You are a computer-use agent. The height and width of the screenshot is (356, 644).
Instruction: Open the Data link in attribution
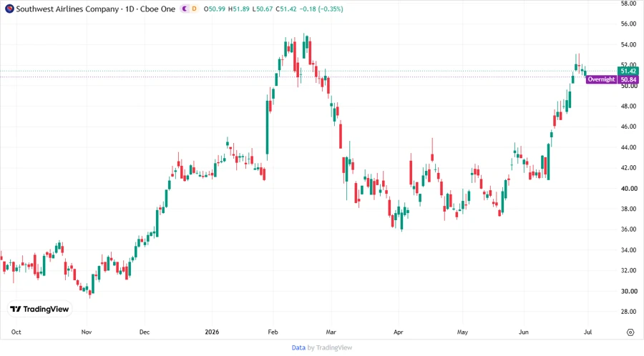tap(298, 348)
